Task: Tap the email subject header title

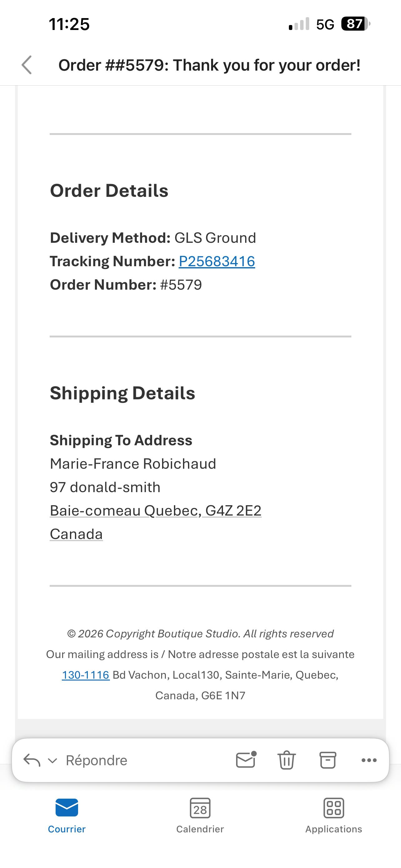Action: click(x=210, y=65)
